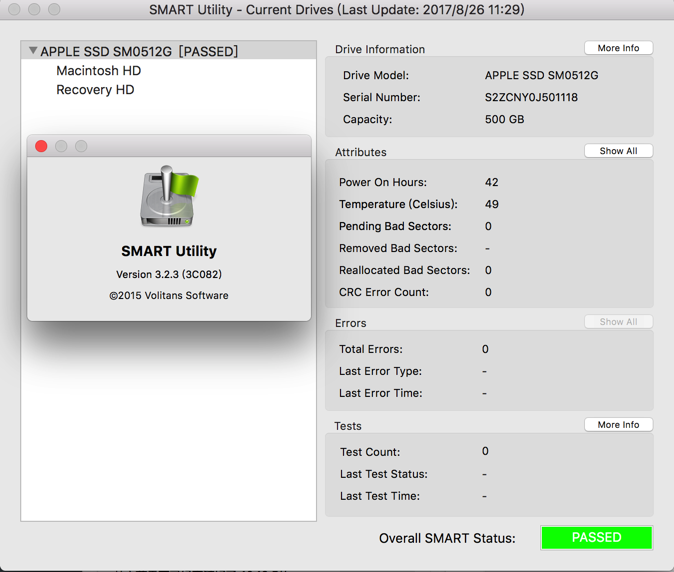
Task: Click the Version 3.2.3 (3C082) text
Action: click(x=169, y=274)
